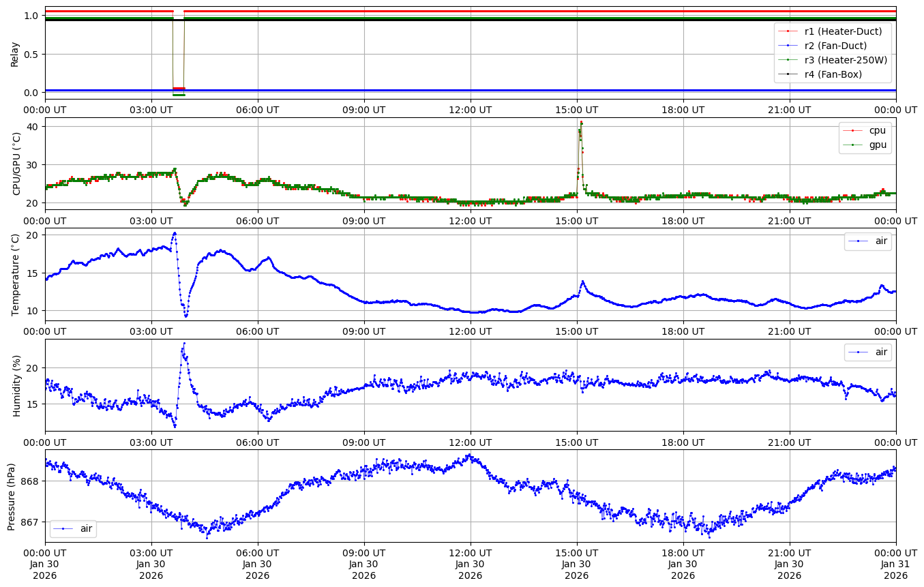Screen dimensions: 924x587
Task: Select the r3 (Heater-250W) legend entry
Action: 846,60
